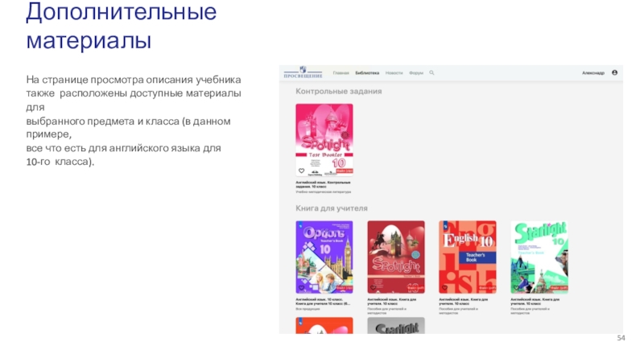The width and height of the screenshot is (644, 362).
Task: Favorite the English 10 Teacher's Book heart
Action: 444,288
